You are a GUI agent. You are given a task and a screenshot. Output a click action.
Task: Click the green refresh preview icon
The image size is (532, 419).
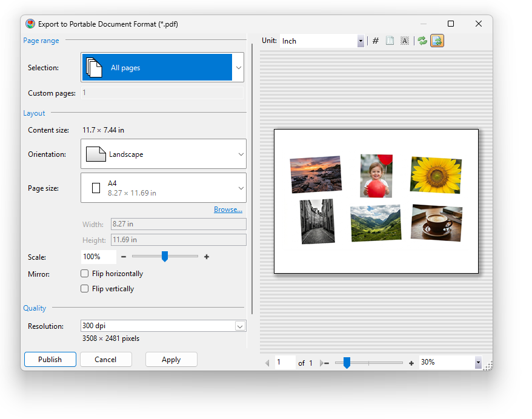[x=422, y=41]
